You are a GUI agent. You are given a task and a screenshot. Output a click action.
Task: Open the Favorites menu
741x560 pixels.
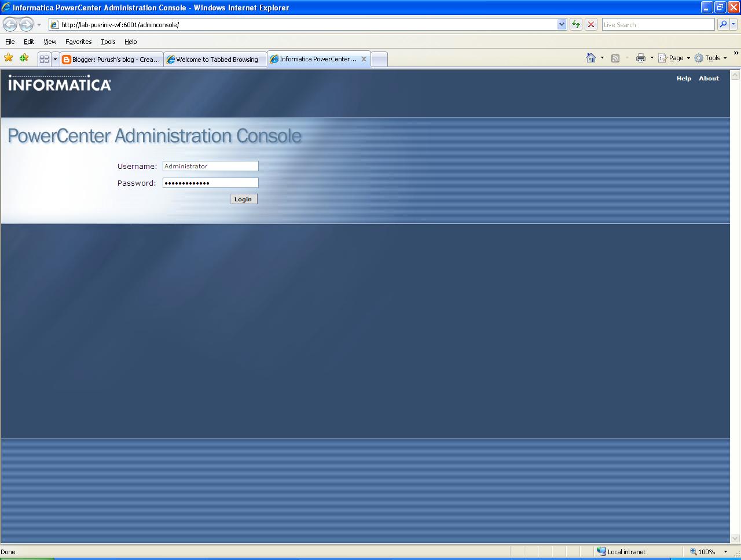(x=78, y=42)
